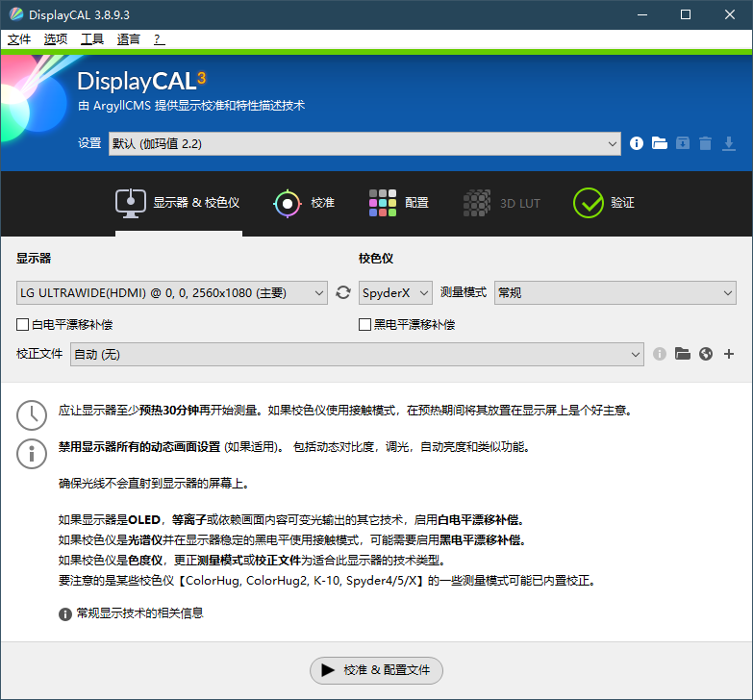Open 常规显示技术的相关信息 link

[x=139, y=613]
